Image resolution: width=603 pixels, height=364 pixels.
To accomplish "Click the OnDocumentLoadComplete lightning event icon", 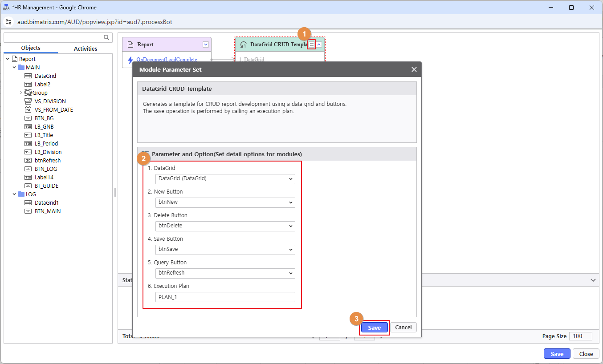I will click(x=130, y=60).
